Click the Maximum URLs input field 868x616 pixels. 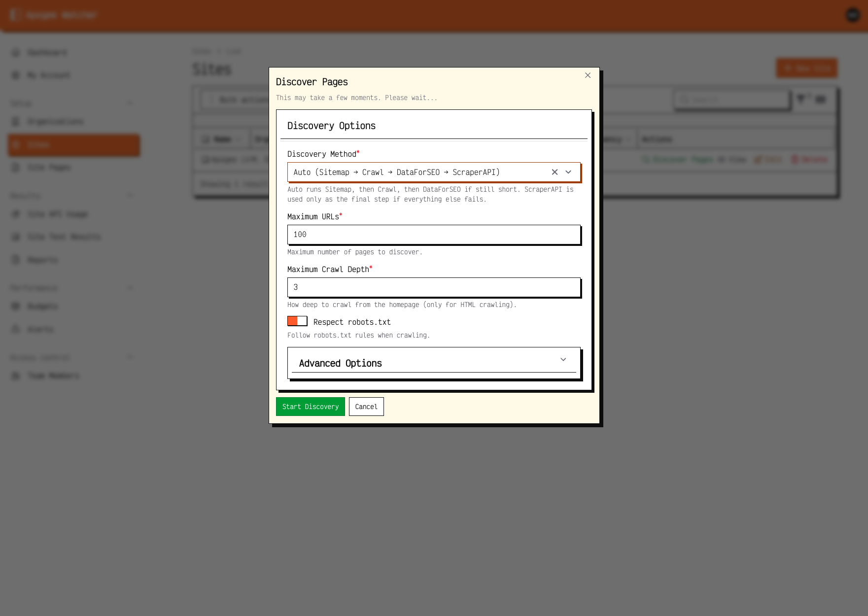(434, 235)
